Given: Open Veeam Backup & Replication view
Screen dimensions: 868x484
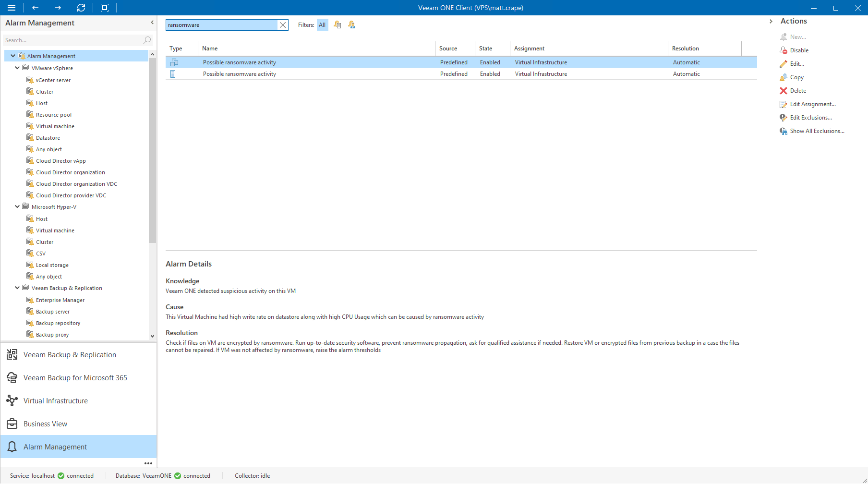Looking at the screenshot, I should point(79,355).
